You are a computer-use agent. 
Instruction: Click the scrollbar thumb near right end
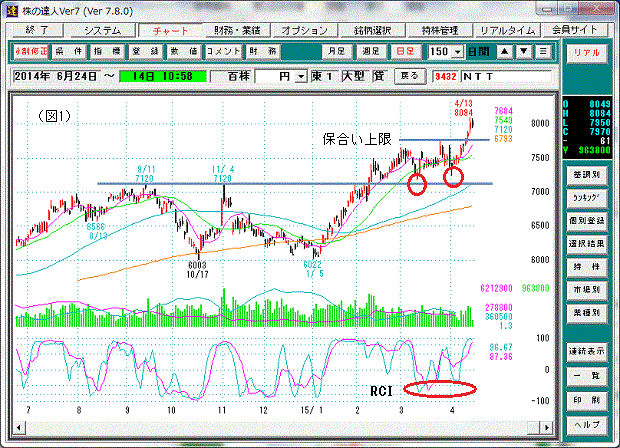[x=535, y=427]
